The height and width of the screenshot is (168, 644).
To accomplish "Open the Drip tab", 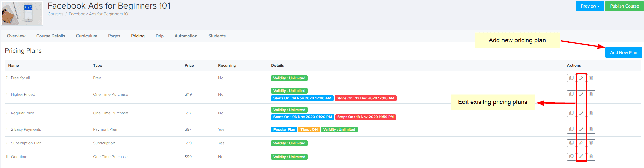I will 160,36.
